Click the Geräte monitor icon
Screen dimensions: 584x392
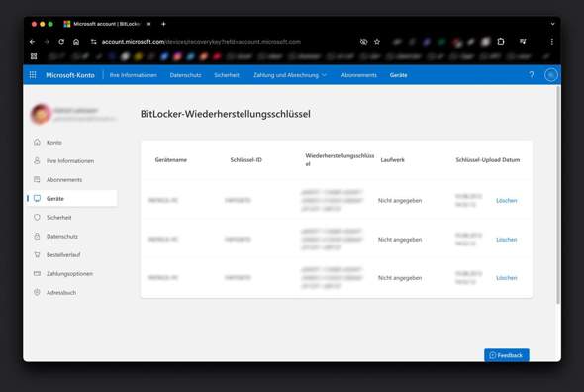37,198
